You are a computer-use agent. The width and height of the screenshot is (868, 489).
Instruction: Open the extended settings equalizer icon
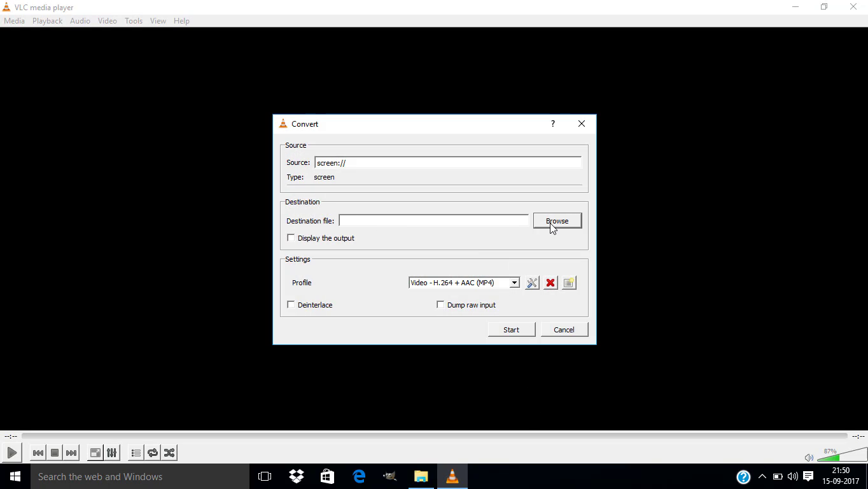[x=111, y=453]
